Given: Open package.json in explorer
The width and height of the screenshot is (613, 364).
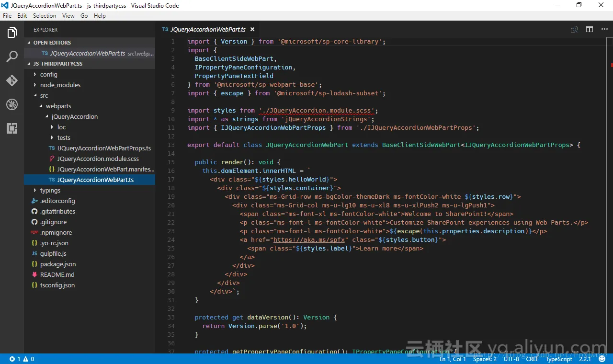Looking at the screenshot, I should pyautogui.click(x=90, y=264).
